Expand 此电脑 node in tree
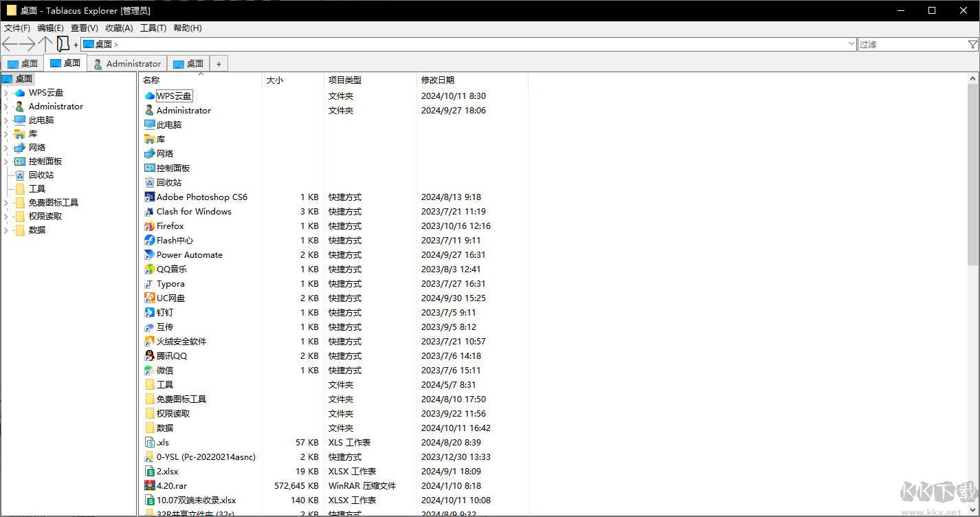Screen dimensions: 980x517 click(6, 120)
